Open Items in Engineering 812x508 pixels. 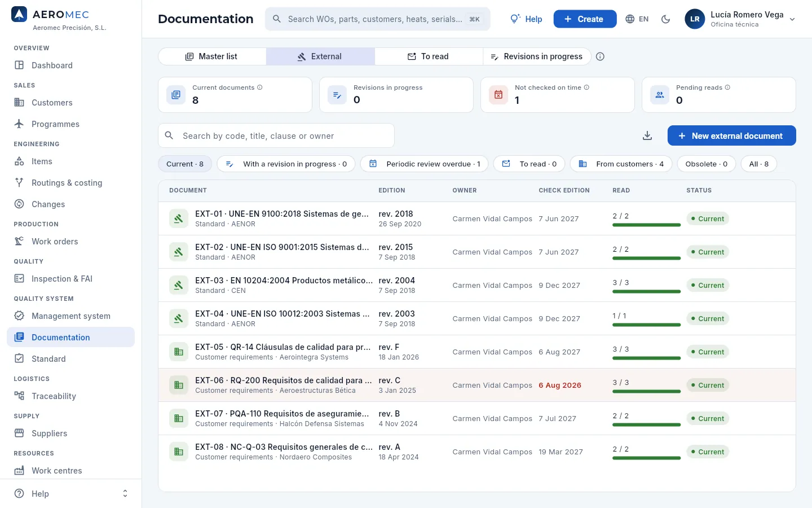pos(71,161)
